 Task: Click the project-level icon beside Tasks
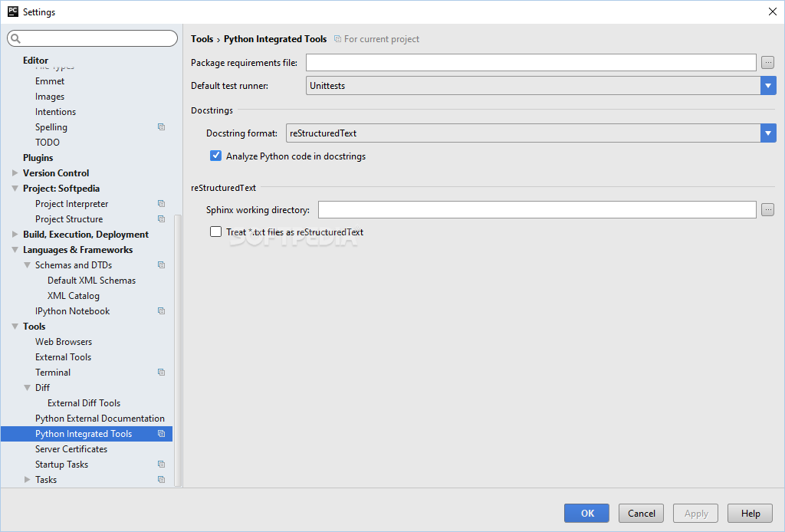pos(161,480)
